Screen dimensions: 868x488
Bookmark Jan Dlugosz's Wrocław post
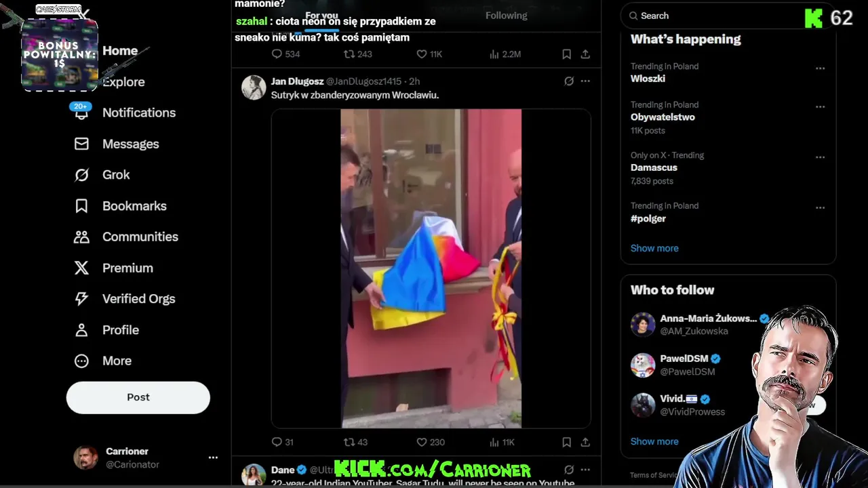pos(566,442)
